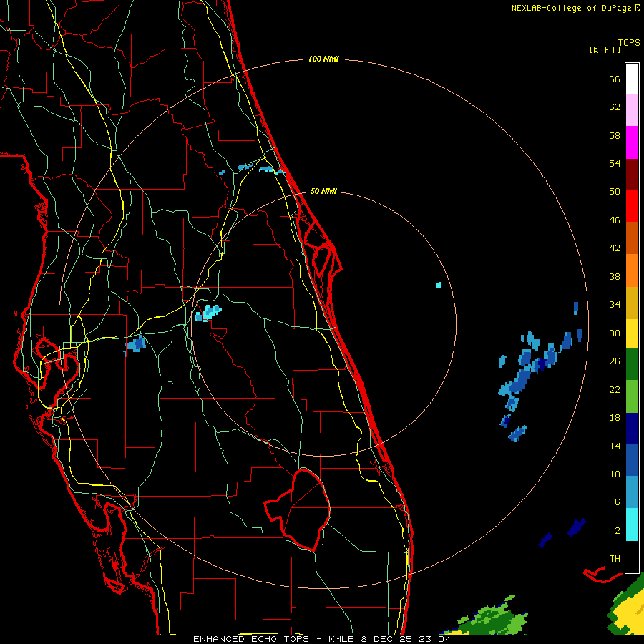Click the TOPS legend title
Viewport: 644px width, 644px height.
point(629,42)
